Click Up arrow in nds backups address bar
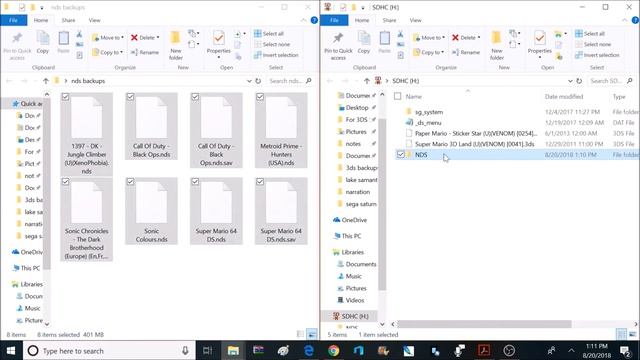Image resolution: width=640 pixels, height=360 pixels. pos(46,81)
